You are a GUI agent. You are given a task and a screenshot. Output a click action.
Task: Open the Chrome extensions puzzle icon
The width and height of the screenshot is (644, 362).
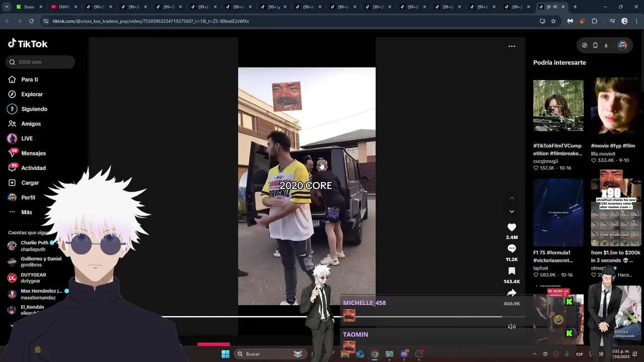[595, 21]
